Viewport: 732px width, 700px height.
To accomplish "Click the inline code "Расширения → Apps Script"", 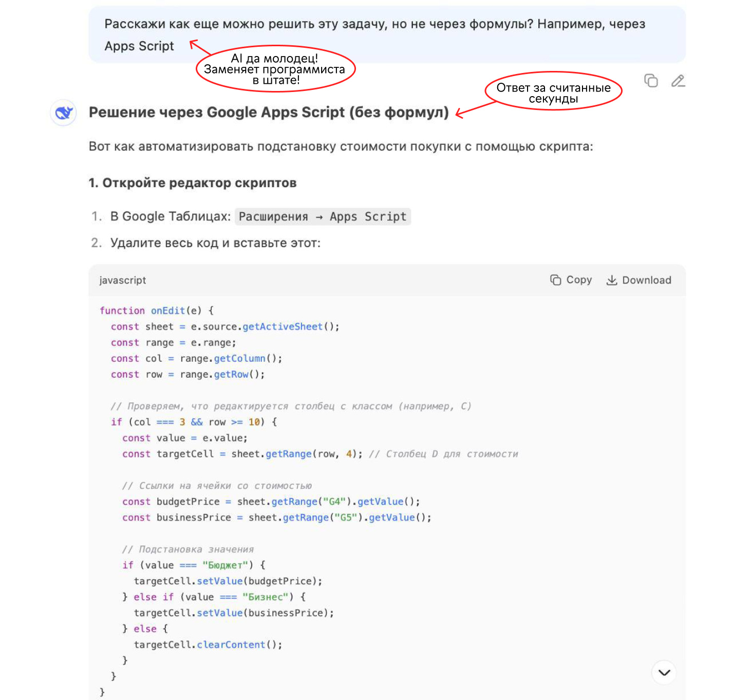I will click(322, 217).
